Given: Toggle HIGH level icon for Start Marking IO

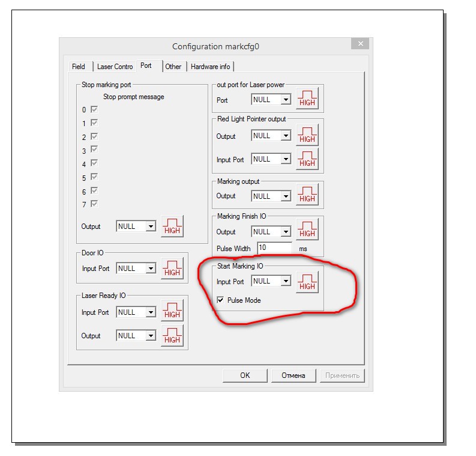Looking at the screenshot, I should (x=307, y=282).
